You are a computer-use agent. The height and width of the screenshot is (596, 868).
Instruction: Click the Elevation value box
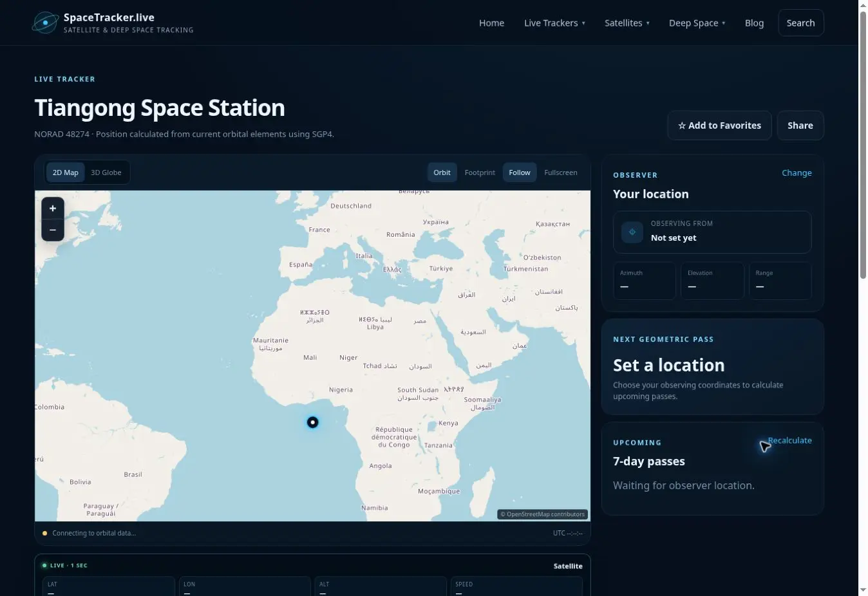click(x=712, y=281)
